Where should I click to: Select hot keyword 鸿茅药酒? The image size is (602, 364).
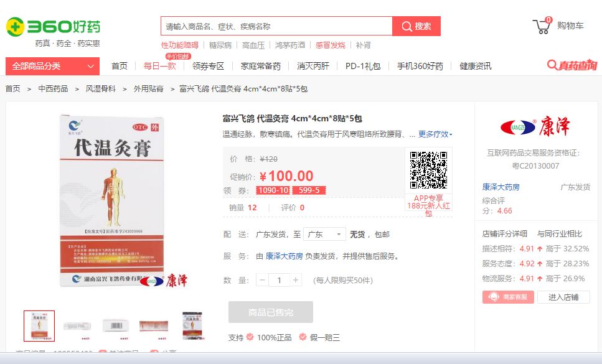[x=290, y=45]
